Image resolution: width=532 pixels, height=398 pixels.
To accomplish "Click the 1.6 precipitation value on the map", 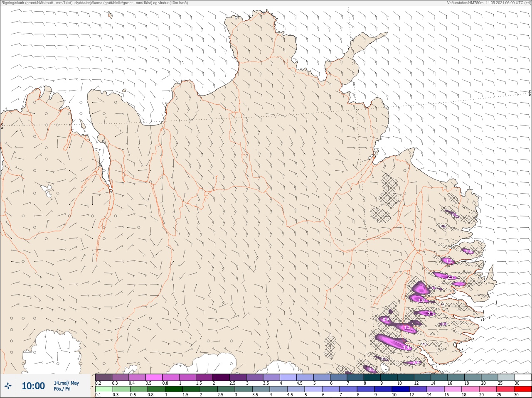I will [x=422, y=300].
